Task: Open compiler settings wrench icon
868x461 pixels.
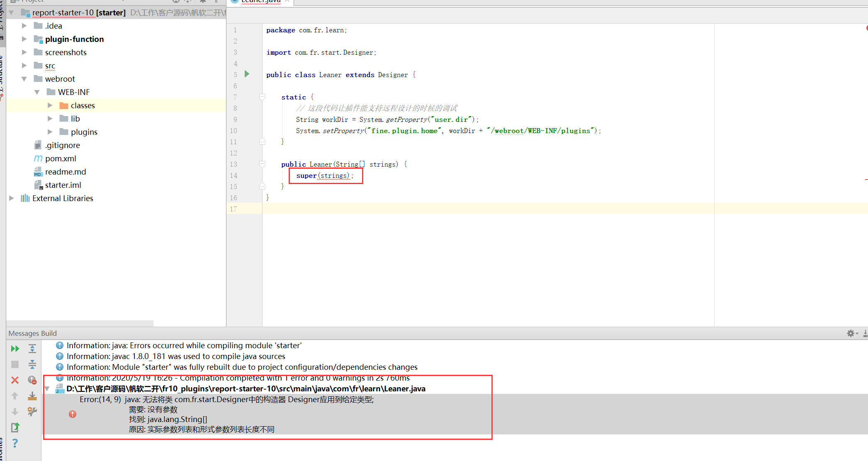Action: pyautogui.click(x=32, y=412)
